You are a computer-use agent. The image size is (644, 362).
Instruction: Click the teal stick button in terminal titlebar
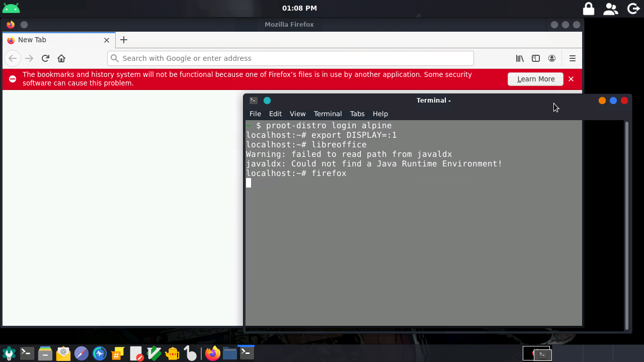pos(267,101)
